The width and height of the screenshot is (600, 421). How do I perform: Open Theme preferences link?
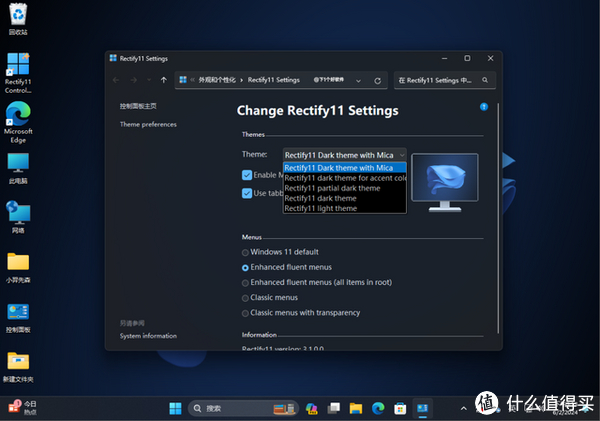point(148,124)
